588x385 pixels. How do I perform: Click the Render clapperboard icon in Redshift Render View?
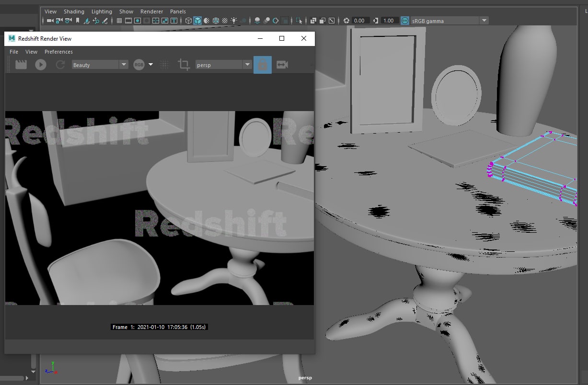click(21, 65)
